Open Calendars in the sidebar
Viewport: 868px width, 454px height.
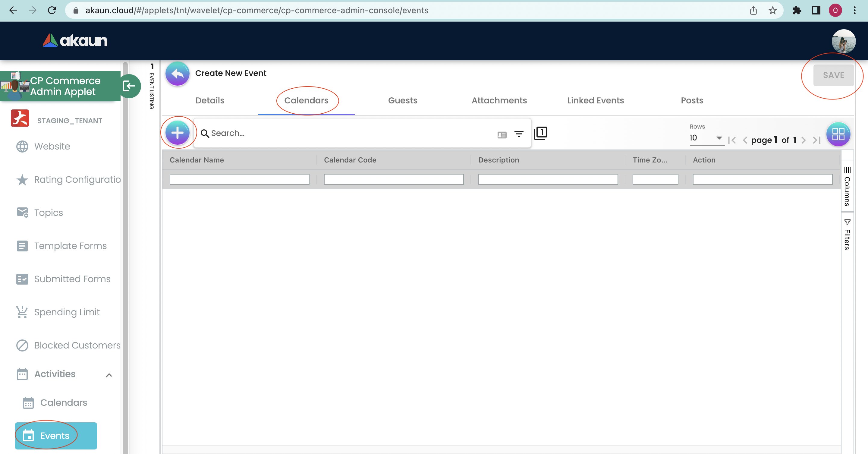63,402
